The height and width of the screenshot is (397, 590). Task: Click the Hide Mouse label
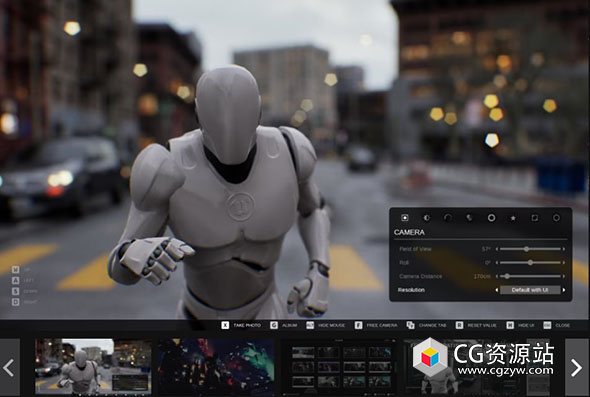(331, 325)
